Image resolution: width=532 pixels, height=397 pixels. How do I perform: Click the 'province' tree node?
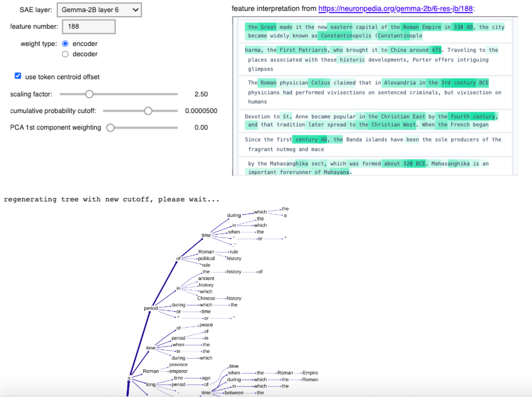[x=178, y=364]
